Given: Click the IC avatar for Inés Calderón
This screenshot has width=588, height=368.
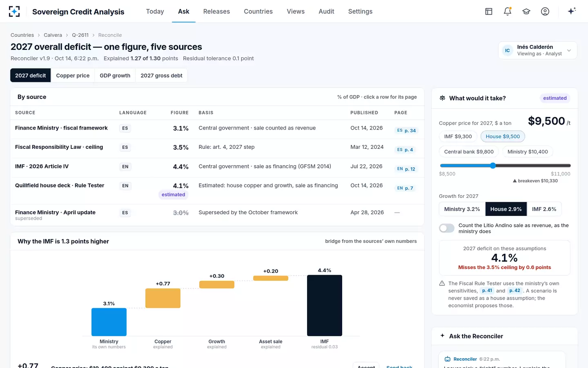Looking at the screenshot, I should pyautogui.click(x=508, y=50).
